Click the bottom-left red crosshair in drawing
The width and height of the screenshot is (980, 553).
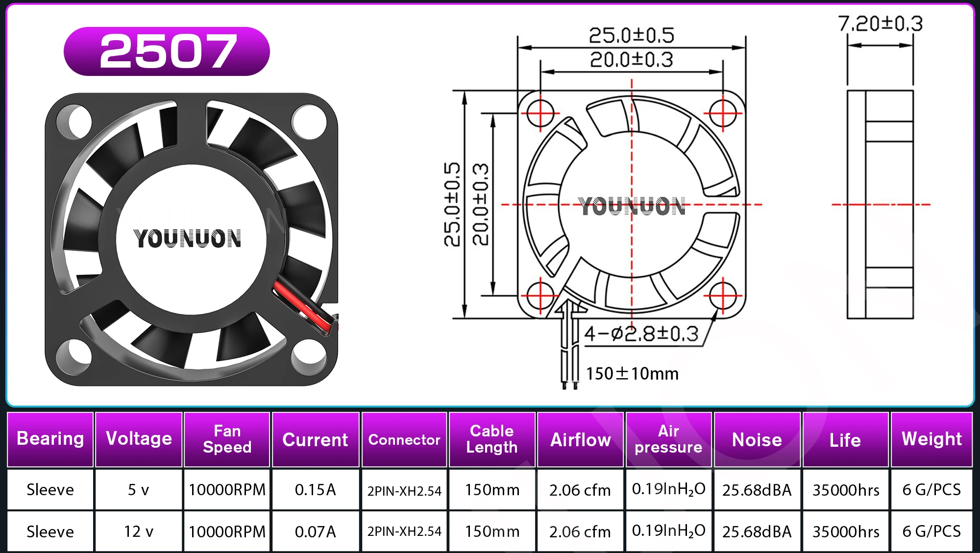click(540, 296)
